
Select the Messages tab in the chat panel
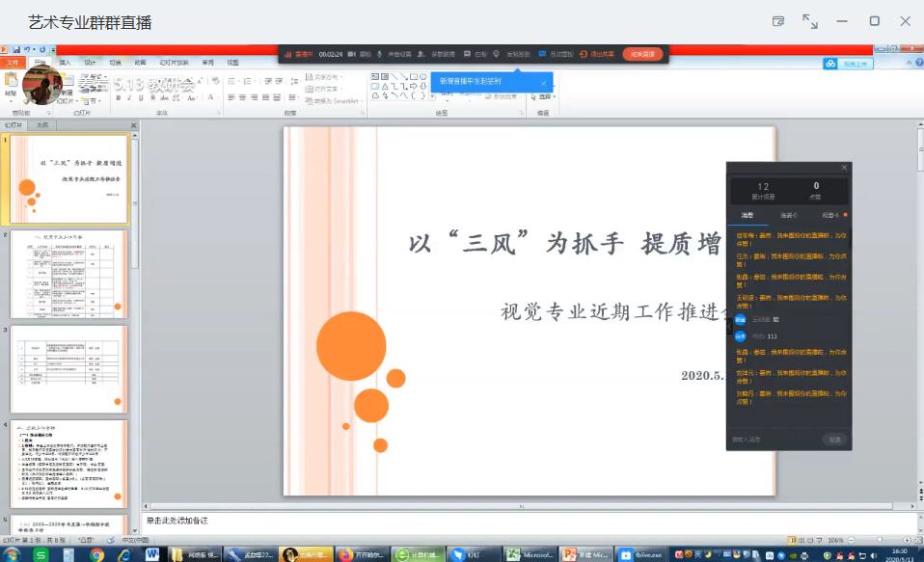748,215
